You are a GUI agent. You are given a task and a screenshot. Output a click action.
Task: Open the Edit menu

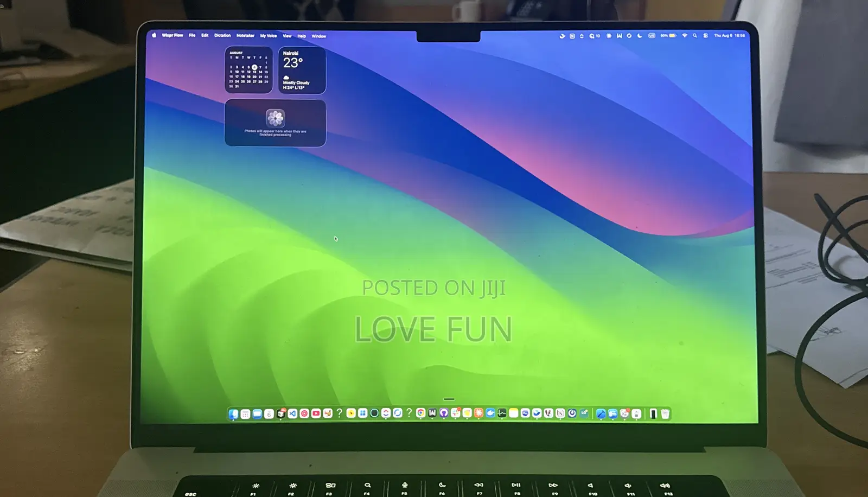pyautogui.click(x=205, y=35)
